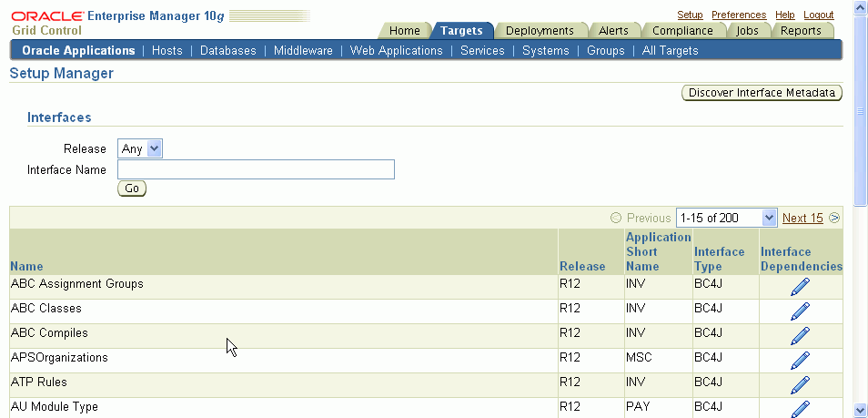Select Web Applications subtab
Viewport: 868px width, 418px height.
[397, 50]
